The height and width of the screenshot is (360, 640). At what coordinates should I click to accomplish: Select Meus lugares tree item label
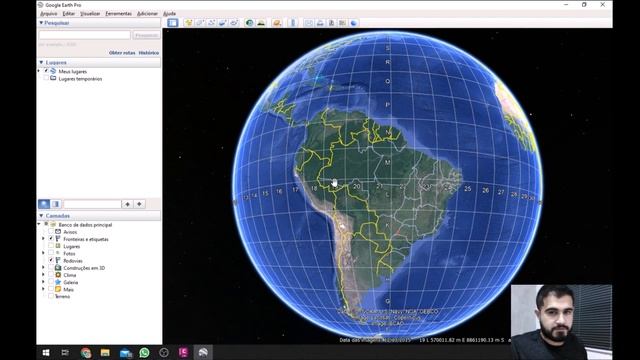tap(73, 71)
